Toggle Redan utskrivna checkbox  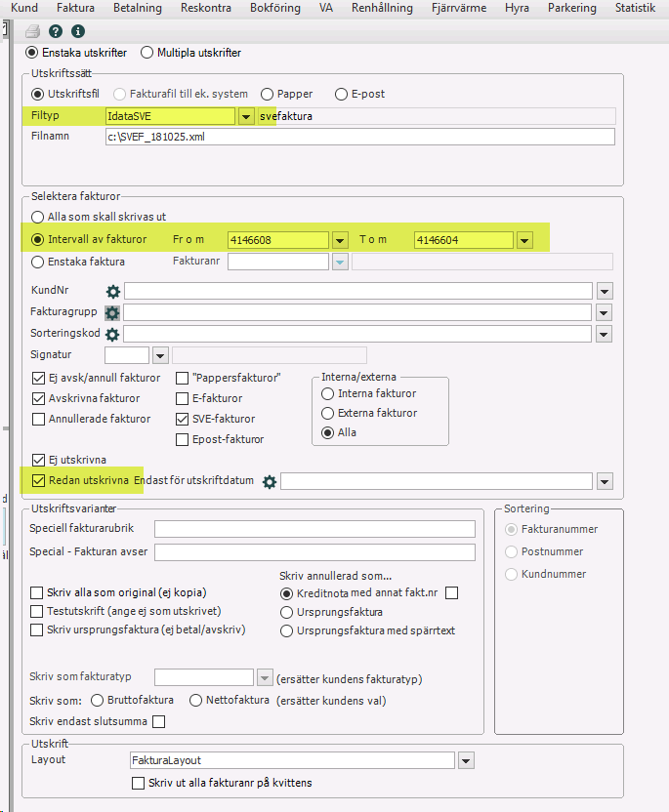pos(39,480)
